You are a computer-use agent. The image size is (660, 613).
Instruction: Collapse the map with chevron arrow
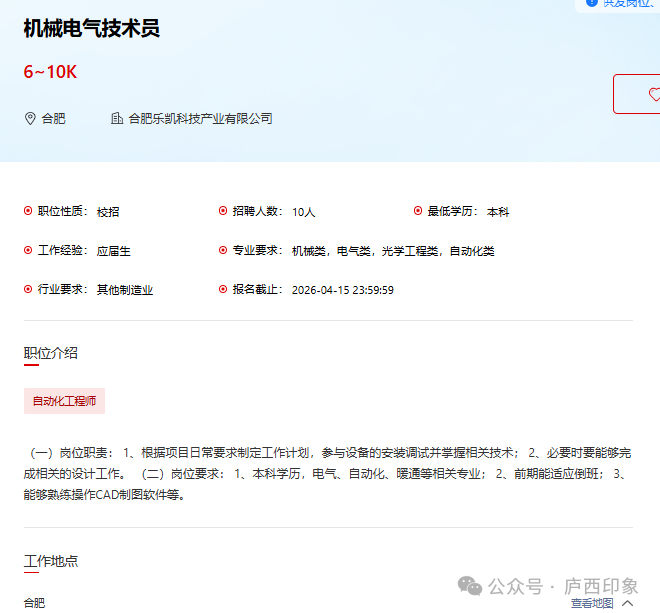click(x=628, y=603)
